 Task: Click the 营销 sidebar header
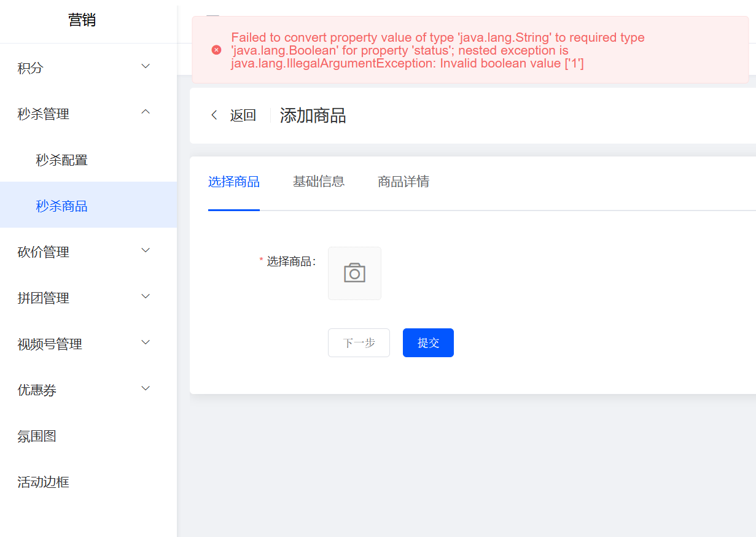click(82, 20)
